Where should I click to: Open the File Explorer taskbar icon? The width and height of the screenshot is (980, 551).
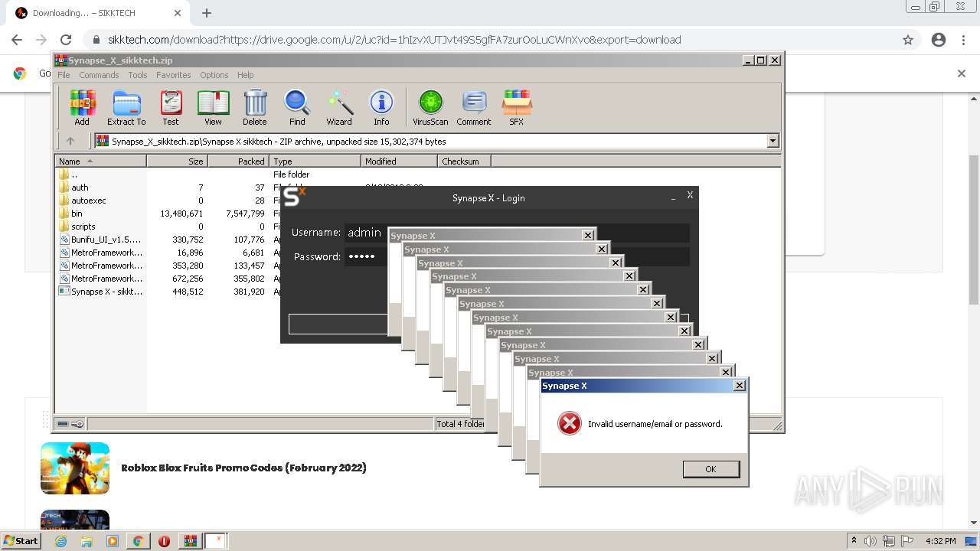tap(87, 541)
